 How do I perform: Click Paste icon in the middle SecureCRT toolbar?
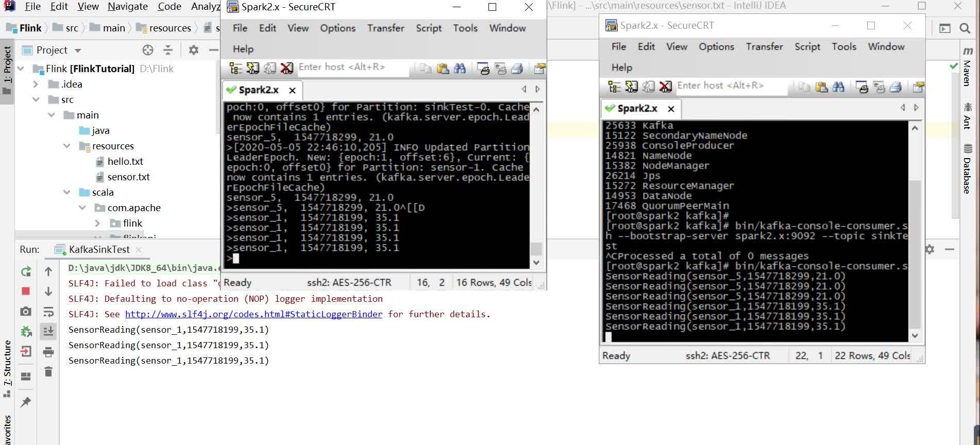tap(443, 68)
